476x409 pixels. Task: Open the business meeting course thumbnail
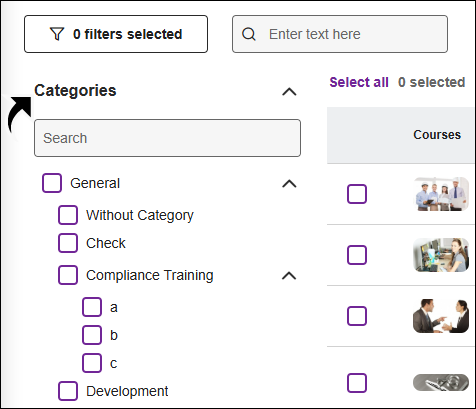pos(441,316)
